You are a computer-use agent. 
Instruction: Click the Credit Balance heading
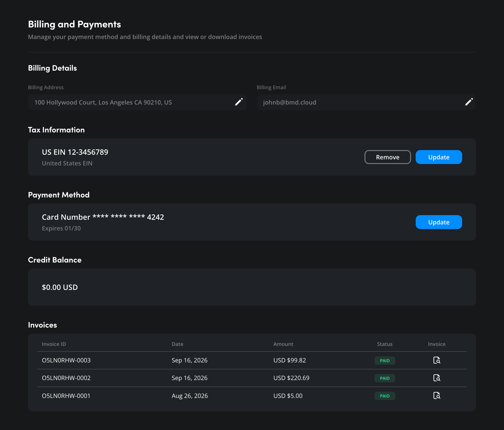[x=54, y=260]
